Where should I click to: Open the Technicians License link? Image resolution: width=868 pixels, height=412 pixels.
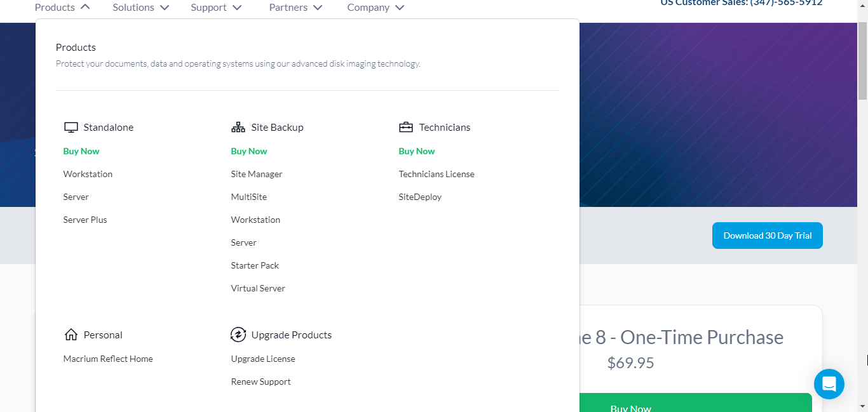(x=437, y=174)
